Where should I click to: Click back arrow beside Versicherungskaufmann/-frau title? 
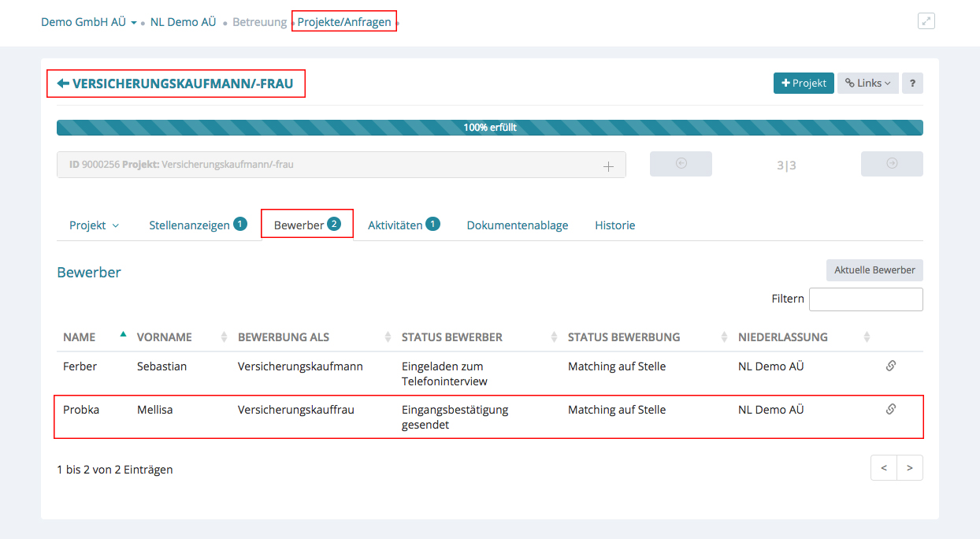(63, 84)
